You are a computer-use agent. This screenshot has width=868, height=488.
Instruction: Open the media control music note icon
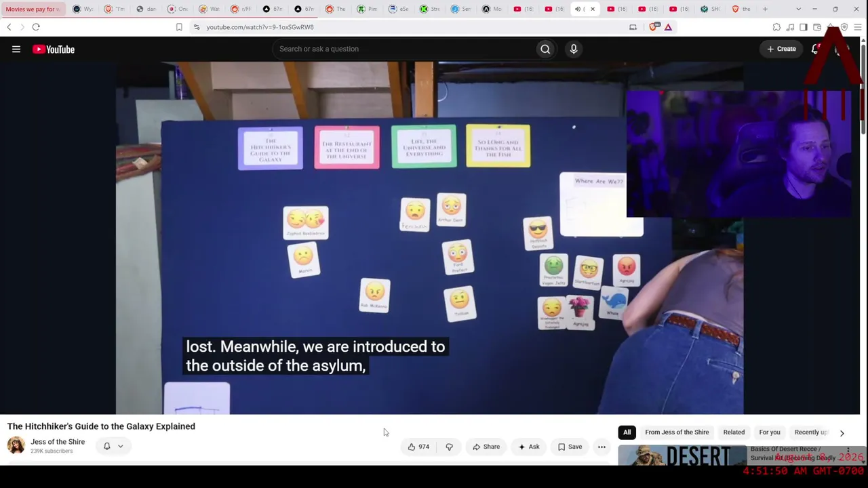click(x=790, y=27)
